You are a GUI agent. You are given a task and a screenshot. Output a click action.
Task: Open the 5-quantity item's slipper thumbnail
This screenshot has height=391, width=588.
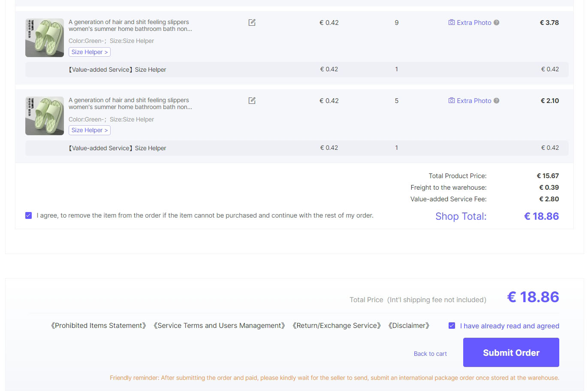click(45, 116)
